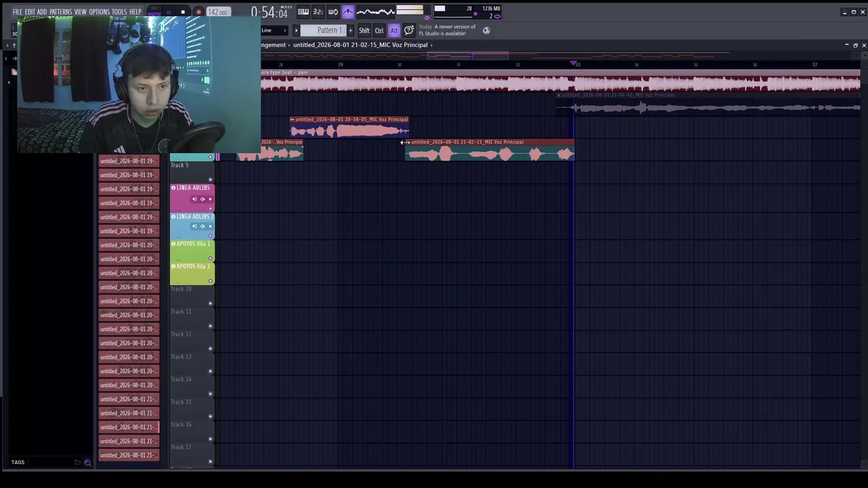Toggle mute switch on Track 5
This screenshot has height=488, width=868.
211,180
